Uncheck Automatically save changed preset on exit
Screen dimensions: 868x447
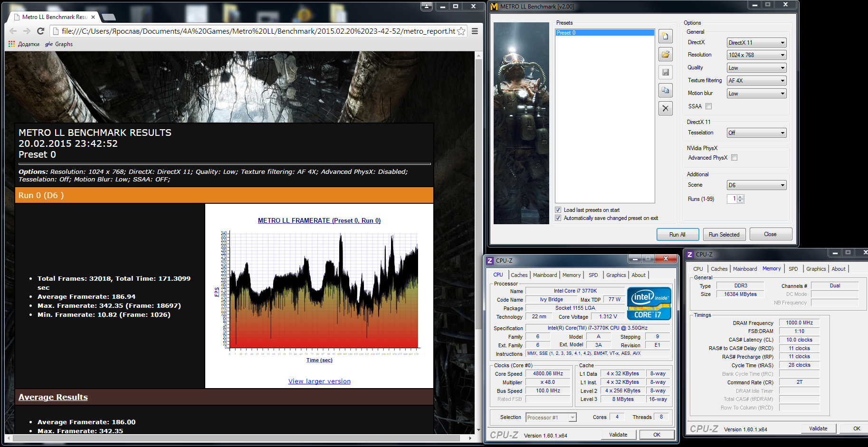click(558, 218)
